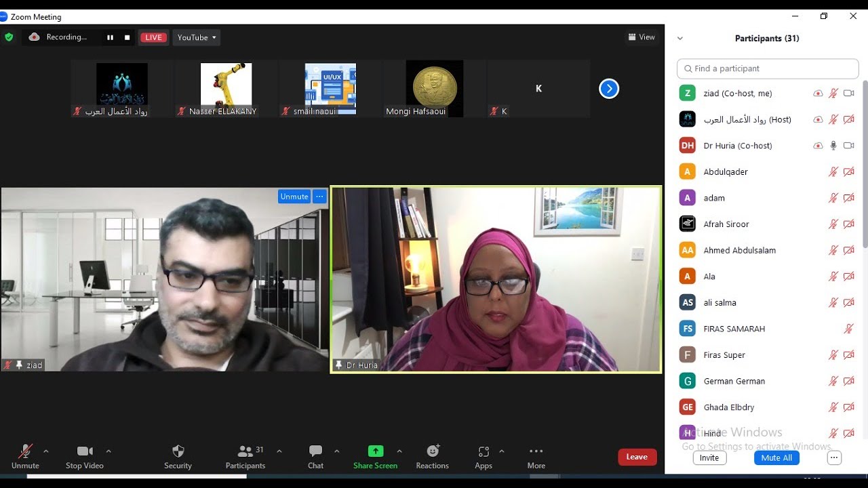
Task: Show next page of video thumbnails
Action: [609, 89]
